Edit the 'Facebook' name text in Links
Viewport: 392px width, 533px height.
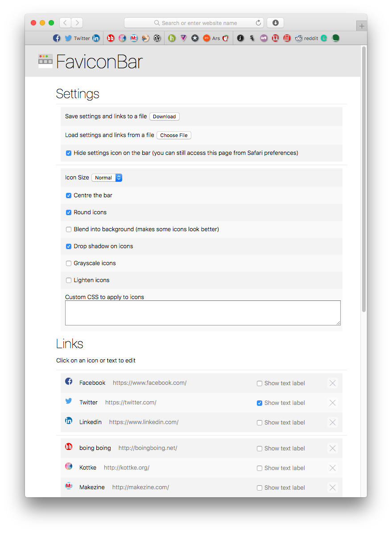tap(92, 383)
